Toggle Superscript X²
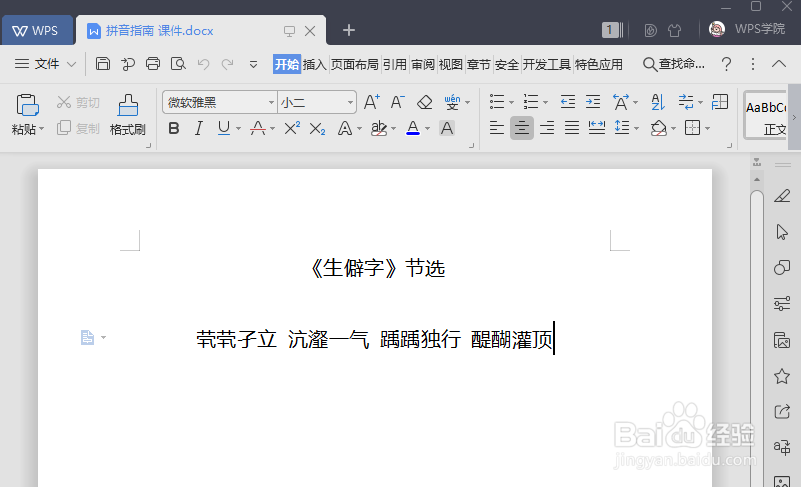Viewport: 801px width, 487px height. tap(292, 128)
